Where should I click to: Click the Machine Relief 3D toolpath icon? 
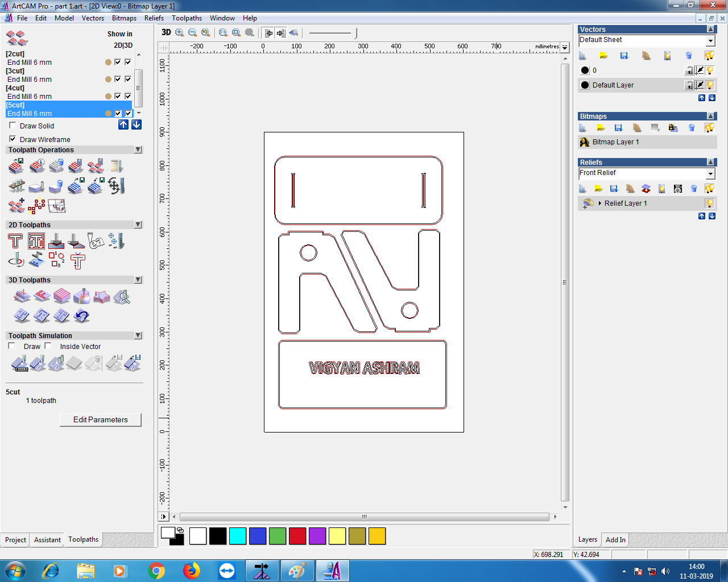pos(22,297)
